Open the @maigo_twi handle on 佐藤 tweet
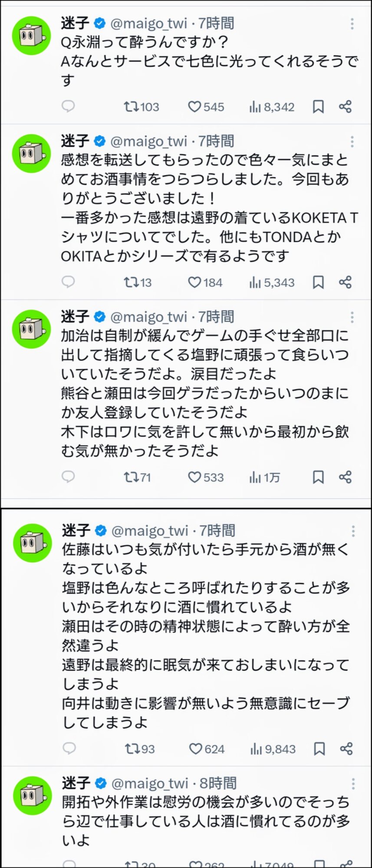372x868 pixels. [x=150, y=530]
